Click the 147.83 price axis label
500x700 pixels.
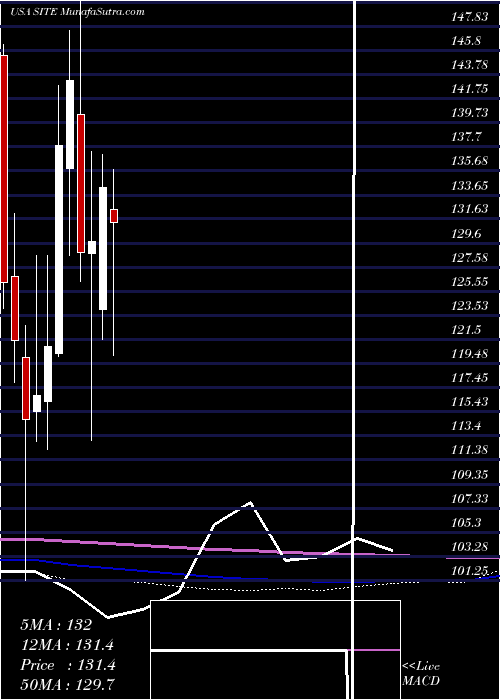[470, 17]
